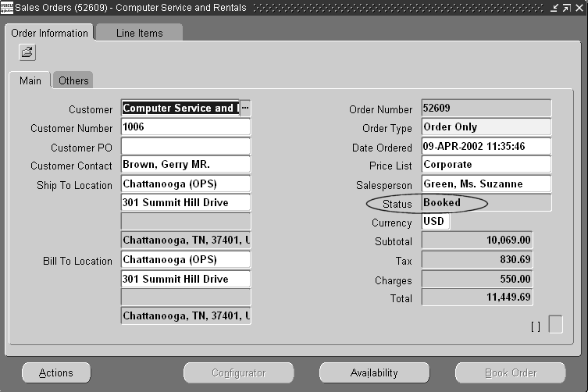The image size is (588, 392).
Task: Click the Book Order button
Action: (511, 372)
